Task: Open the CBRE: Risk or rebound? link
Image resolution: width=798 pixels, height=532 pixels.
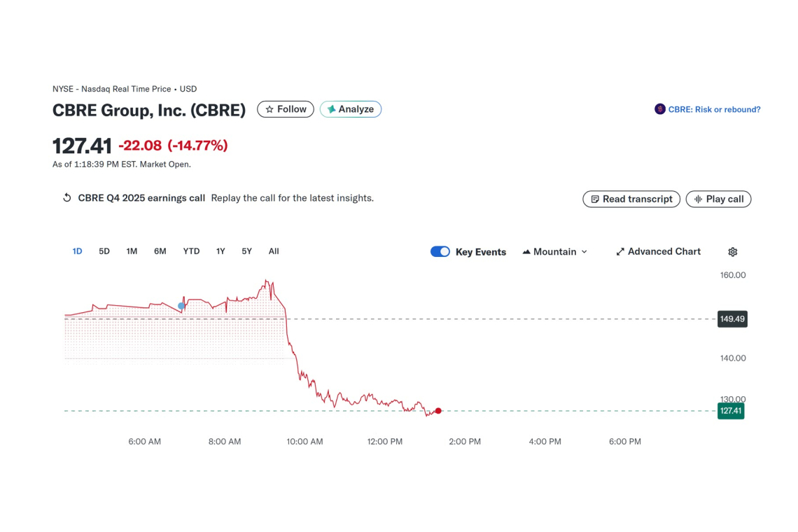Action: [x=714, y=109]
